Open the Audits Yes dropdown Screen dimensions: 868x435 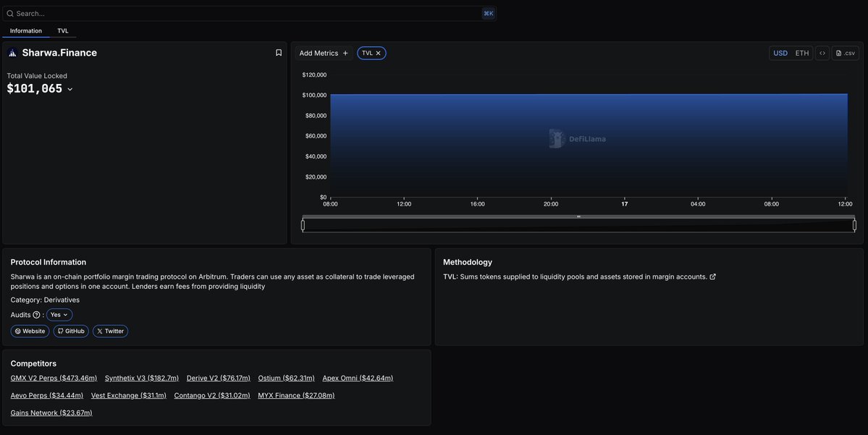coord(59,315)
